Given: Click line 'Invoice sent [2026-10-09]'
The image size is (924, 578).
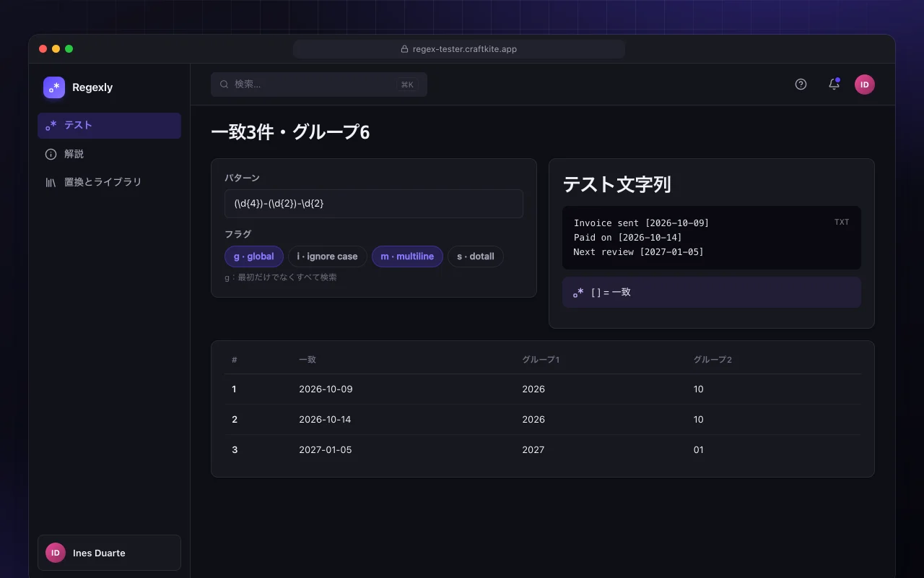Looking at the screenshot, I should click(x=642, y=223).
